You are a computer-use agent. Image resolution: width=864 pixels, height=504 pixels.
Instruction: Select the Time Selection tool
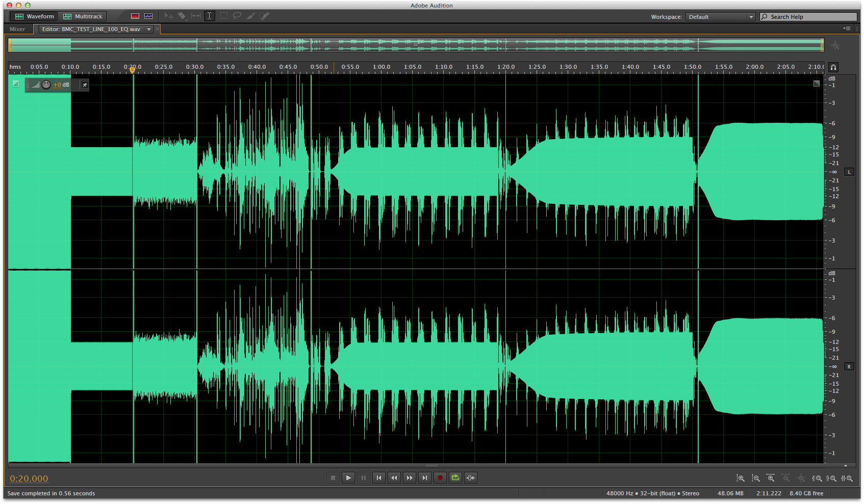click(209, 16)
